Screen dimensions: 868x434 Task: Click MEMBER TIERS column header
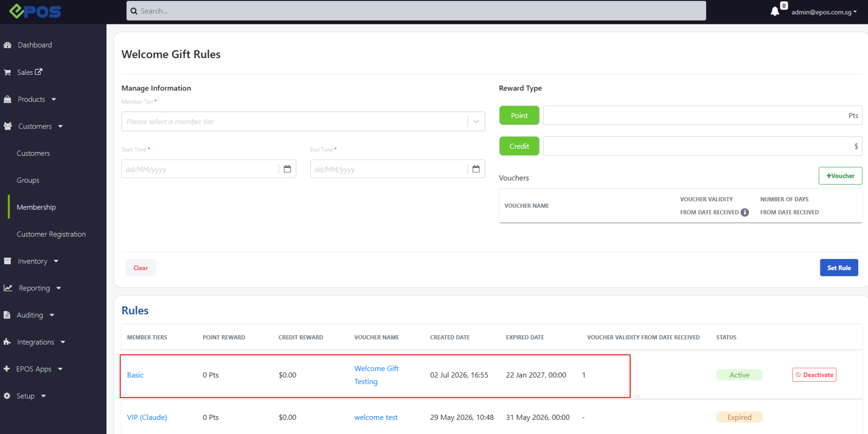147,338
